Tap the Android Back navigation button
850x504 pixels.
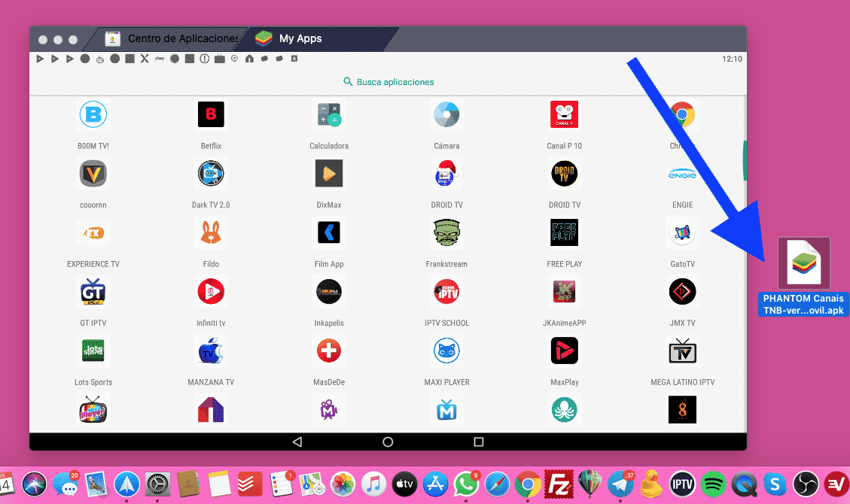click(x=299, y=443)
